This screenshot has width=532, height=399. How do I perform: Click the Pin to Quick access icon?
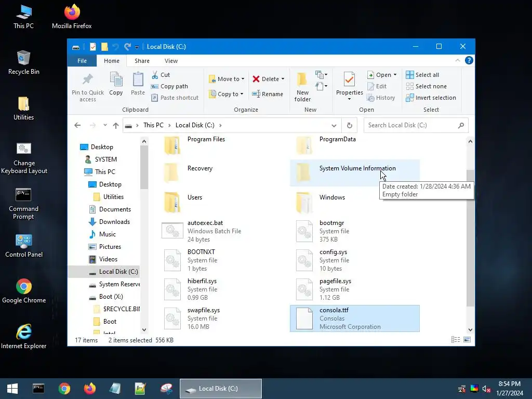click(x=87, y=79)
